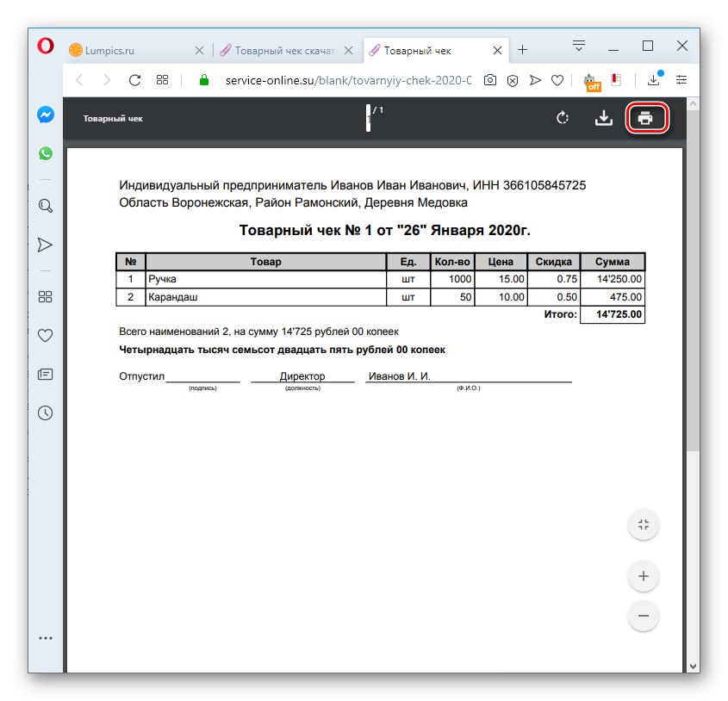Click the '14'250.00' sum cell

click(x=613, y=279)
